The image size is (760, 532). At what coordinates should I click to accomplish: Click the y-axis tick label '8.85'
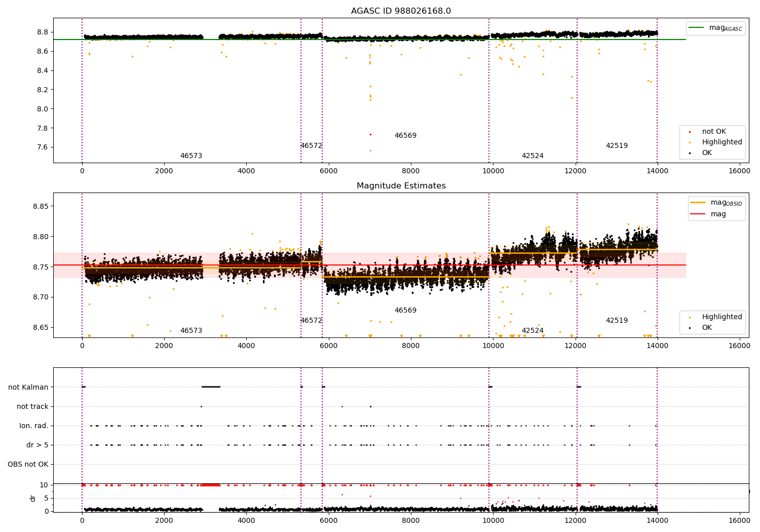(x=41, y=207)
